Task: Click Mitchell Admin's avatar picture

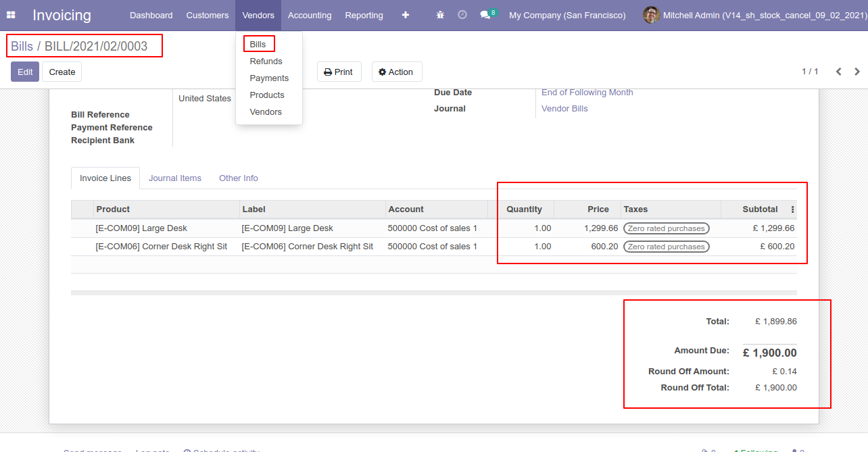Action: tap(651, 15)
